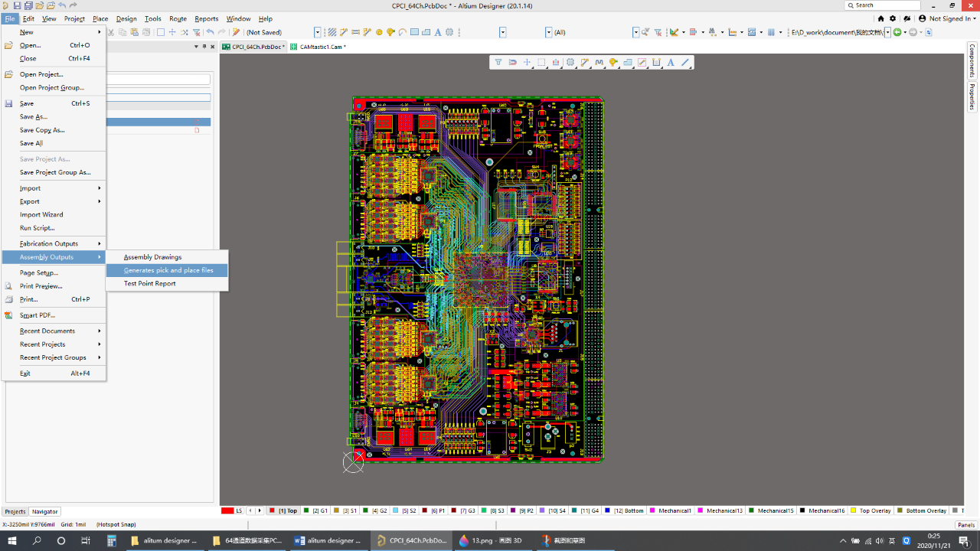
Task: Click the move objects cross icon in active bar
Action: tap(527, 63)
